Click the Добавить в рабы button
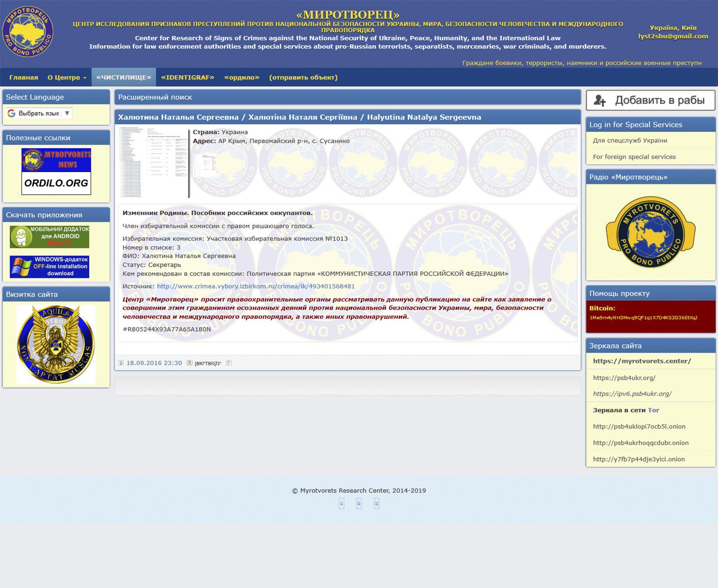This screenshot has width=718, height=588. (651, 100)
